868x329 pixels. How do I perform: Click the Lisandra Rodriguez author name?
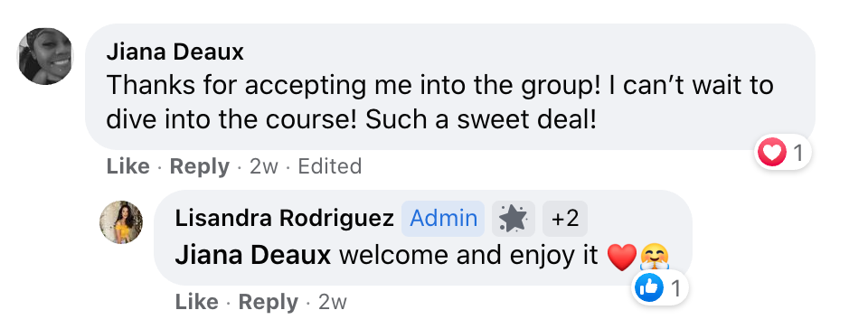tap(285, 219)
